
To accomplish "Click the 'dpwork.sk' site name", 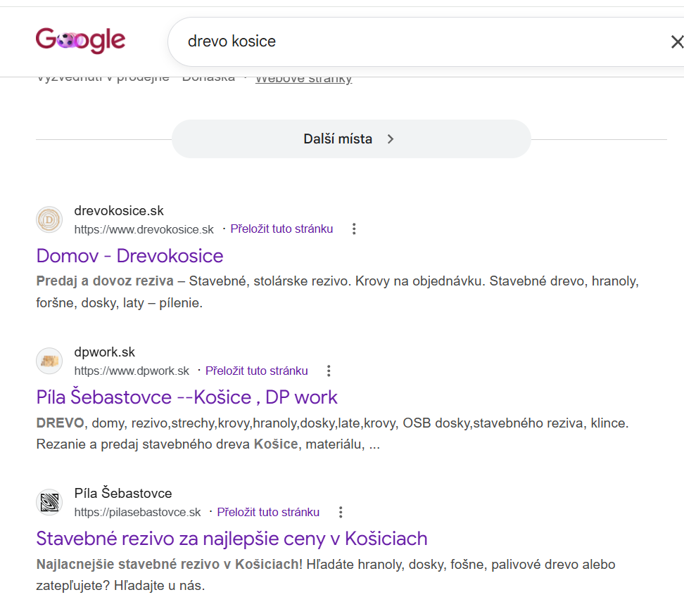I will point(104,352).
